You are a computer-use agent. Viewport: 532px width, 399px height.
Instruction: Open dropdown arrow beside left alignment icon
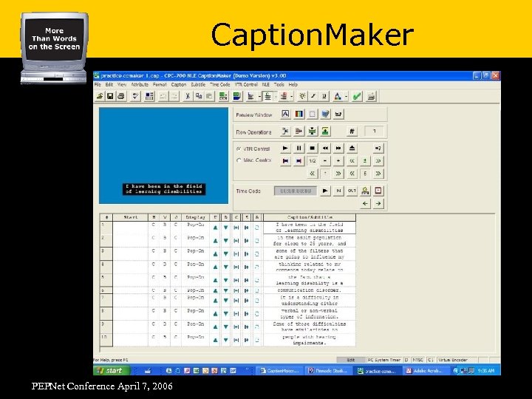pos(259,97)
